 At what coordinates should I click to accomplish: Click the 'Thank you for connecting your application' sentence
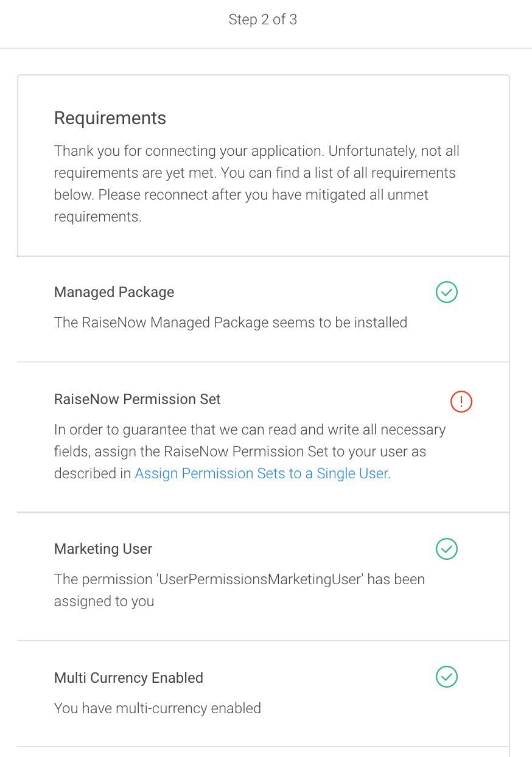point(191,151)
